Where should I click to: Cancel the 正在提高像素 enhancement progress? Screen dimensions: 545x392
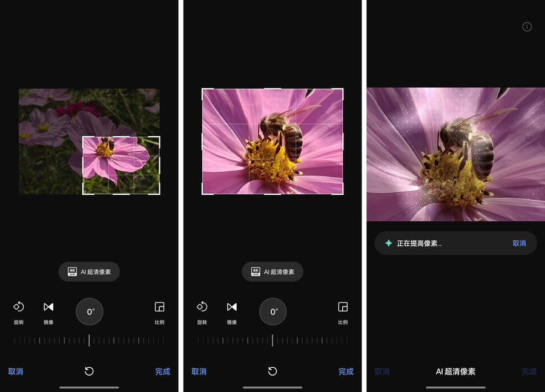click(x=520, y=243)
